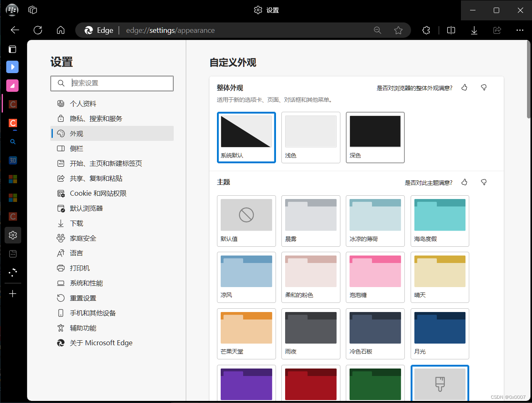Select the custom theme tile with paintbrush icon
This screenshot has height=403, width=532.
(440, 383)
